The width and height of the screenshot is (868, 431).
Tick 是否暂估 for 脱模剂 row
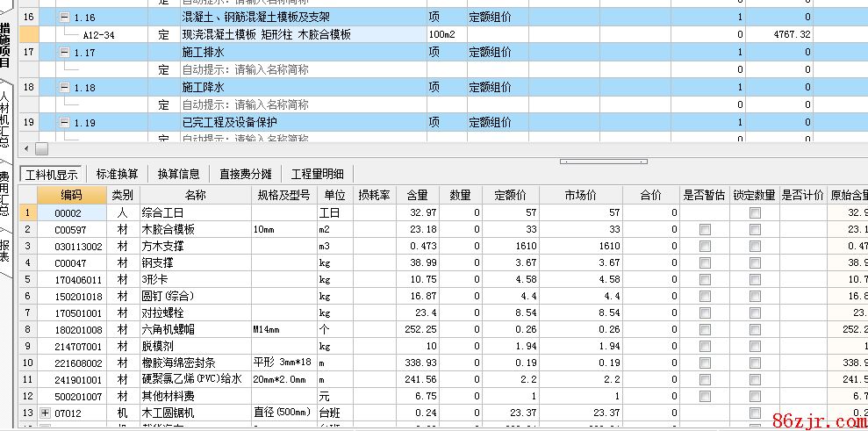coord(705,346)
